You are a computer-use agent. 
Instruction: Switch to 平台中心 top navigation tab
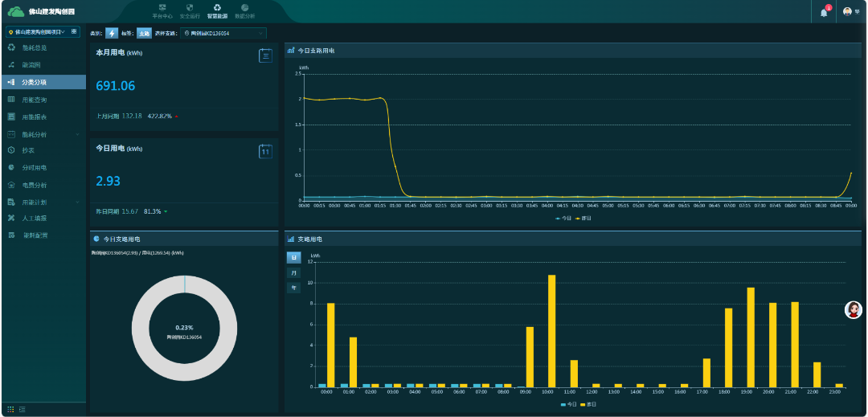[x=162, y=12]
